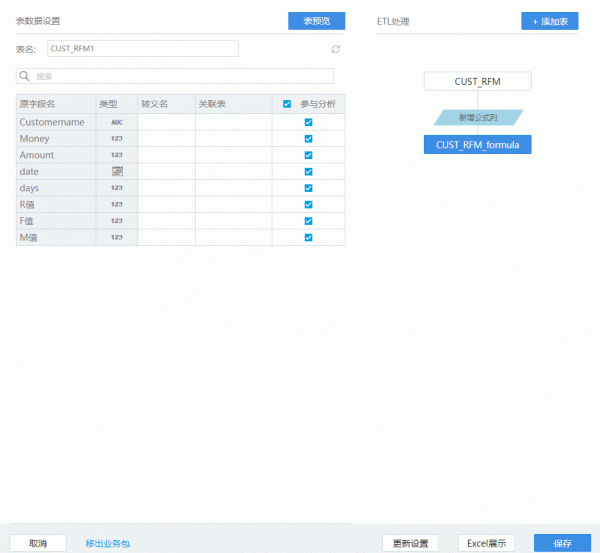Click the Money field name

(34, 139)
